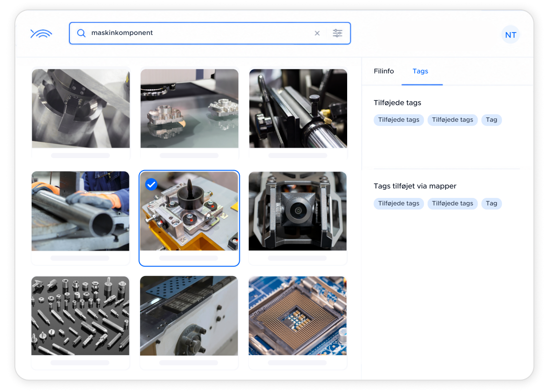Click the Tag chip under Tags tilføjet via mapper

click(x=491, y=203)
